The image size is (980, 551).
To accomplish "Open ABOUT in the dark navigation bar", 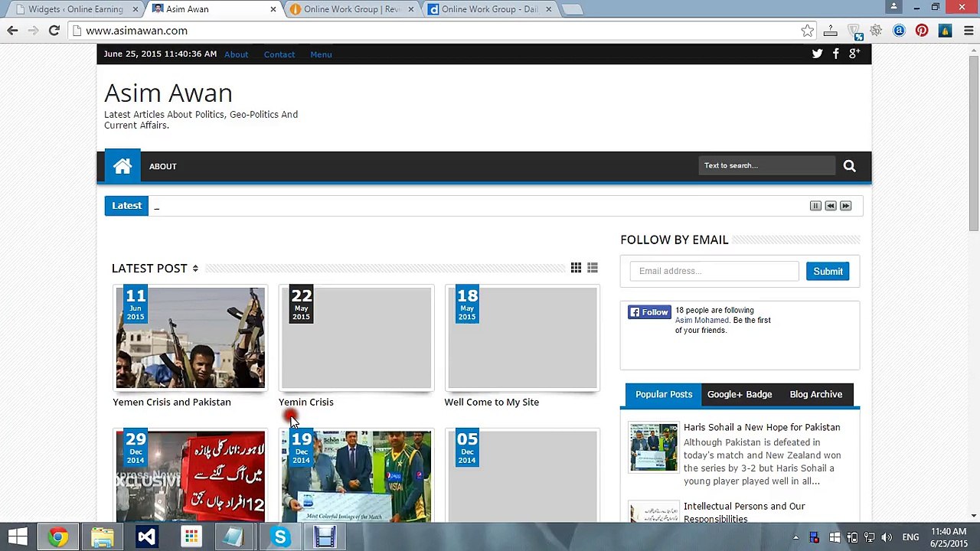I will (x=162, y=166).
